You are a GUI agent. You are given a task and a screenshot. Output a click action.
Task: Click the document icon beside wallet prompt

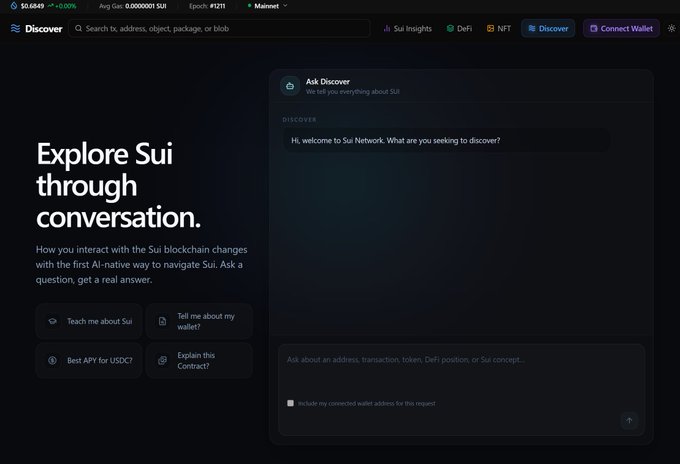[x=162, y=321]
